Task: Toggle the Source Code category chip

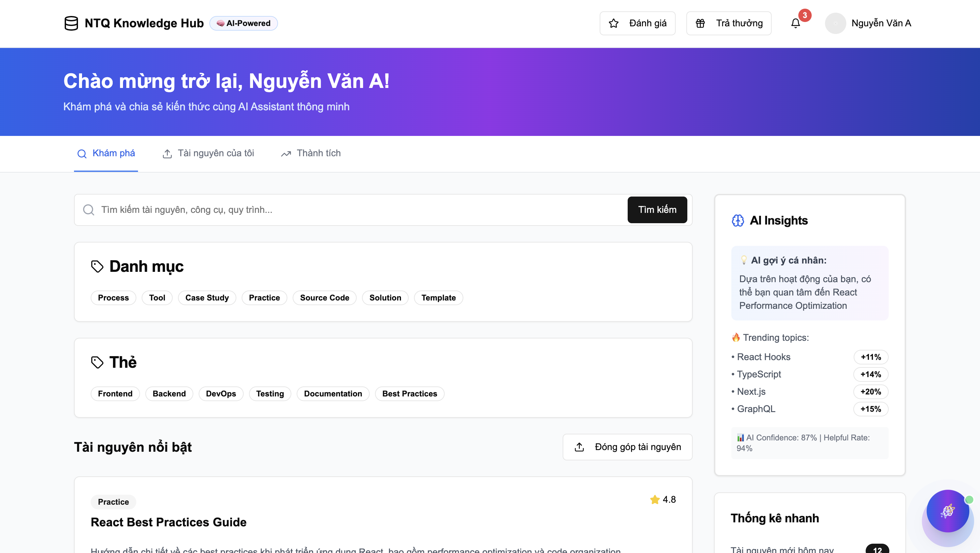Action: 324,298
